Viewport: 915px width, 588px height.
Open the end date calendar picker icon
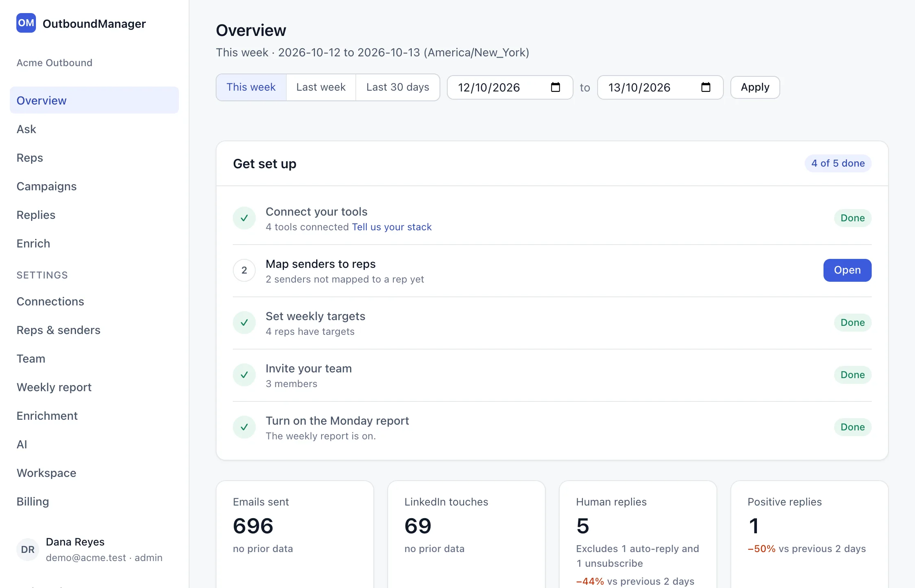click(705, 87)
